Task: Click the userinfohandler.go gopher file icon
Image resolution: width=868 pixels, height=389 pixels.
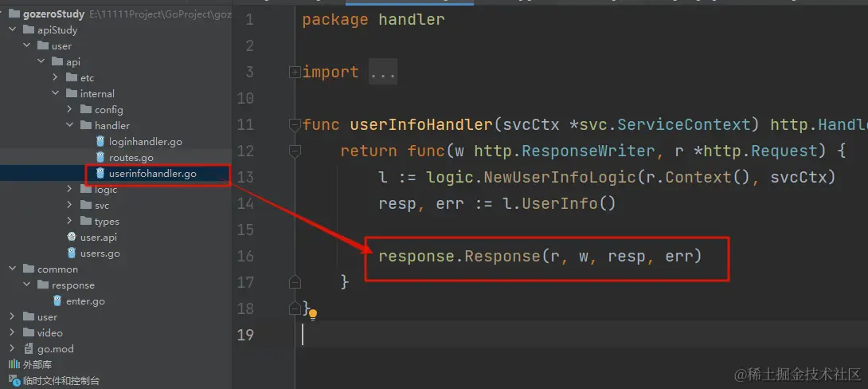Action: click(100, 174)
